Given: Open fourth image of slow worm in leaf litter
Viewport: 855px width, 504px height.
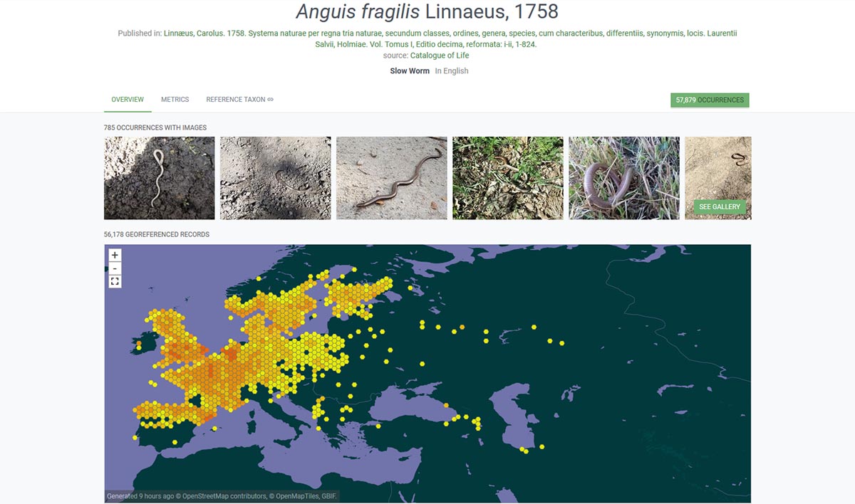Looking at the screenshot, I should tap(507, 178).
